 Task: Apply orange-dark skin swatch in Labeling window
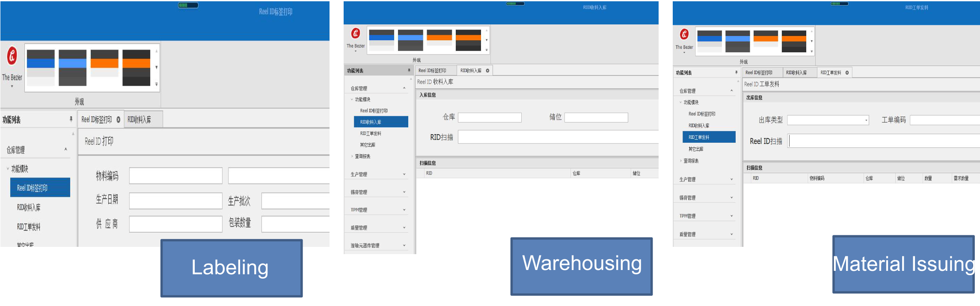click(136, 68)
